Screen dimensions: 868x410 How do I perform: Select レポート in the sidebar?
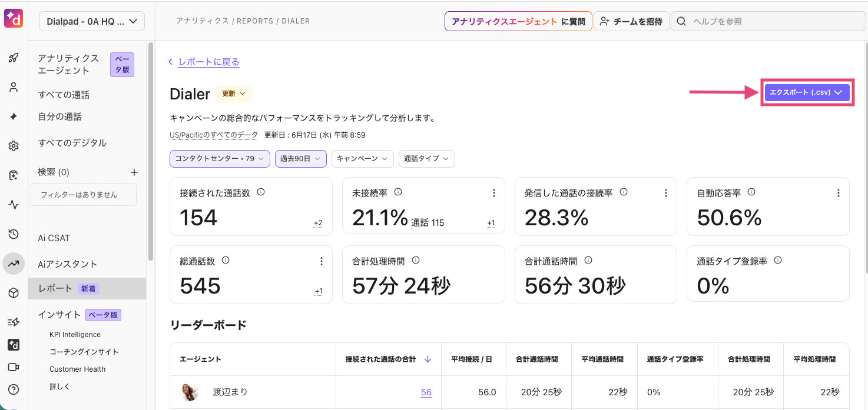click(87, 288)
